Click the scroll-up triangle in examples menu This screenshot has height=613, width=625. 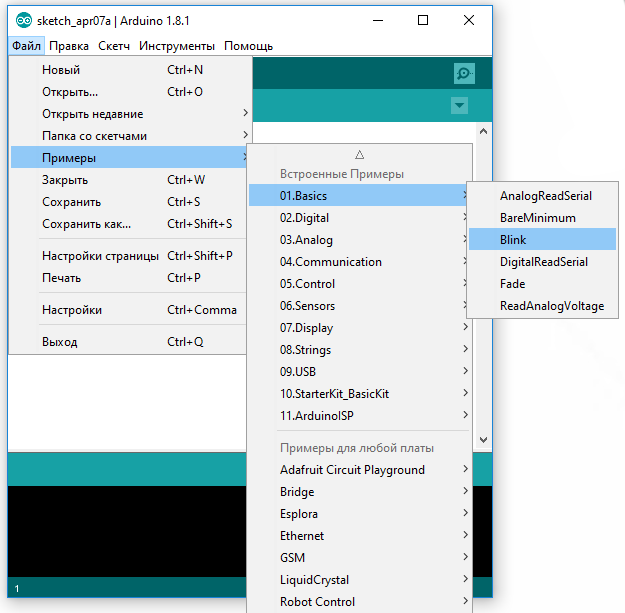click(x=360, y=155)
